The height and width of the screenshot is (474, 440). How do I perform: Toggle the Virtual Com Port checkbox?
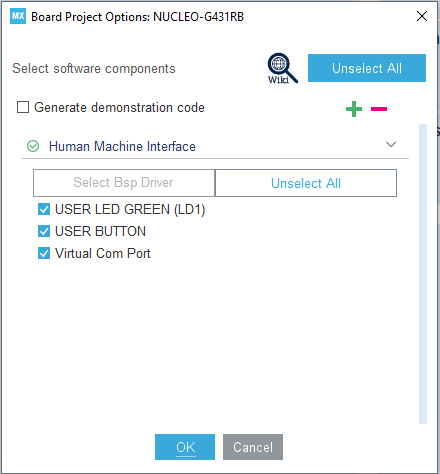44,253
